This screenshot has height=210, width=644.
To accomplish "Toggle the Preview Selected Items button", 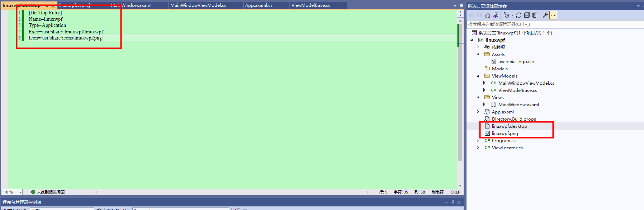I will pos(553,15).
